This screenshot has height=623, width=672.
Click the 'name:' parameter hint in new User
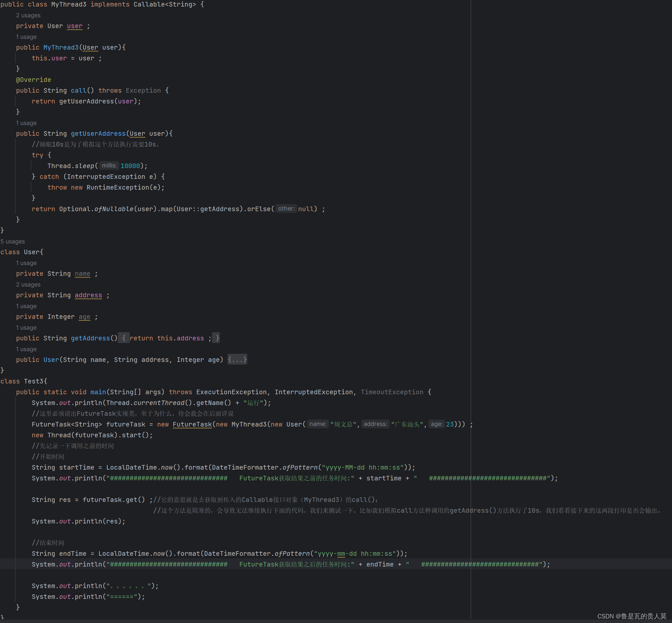318,424
